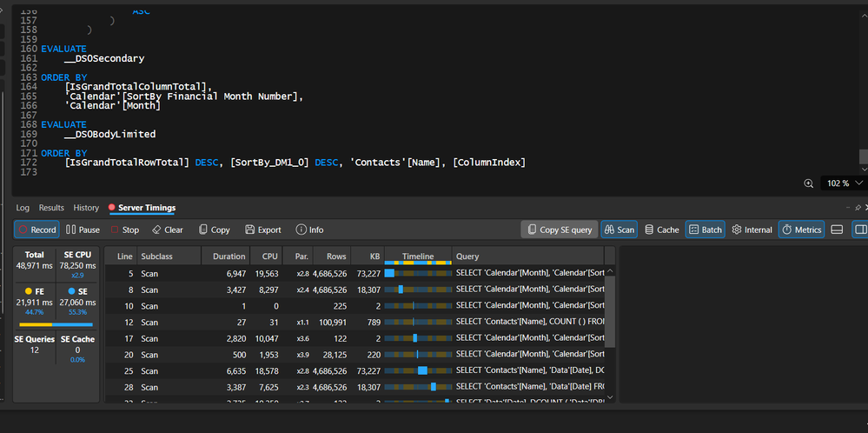Toggle the Internal events filter

(752, 230)
